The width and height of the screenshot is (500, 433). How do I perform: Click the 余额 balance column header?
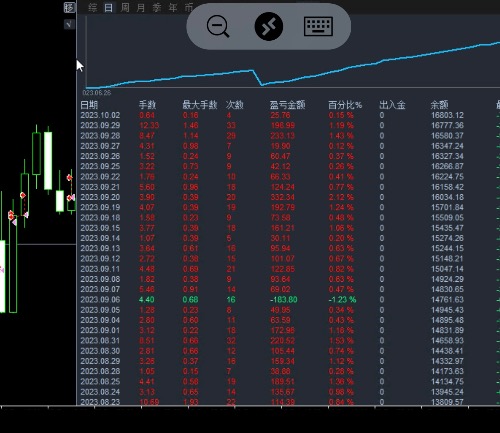(x=439, y=105)
